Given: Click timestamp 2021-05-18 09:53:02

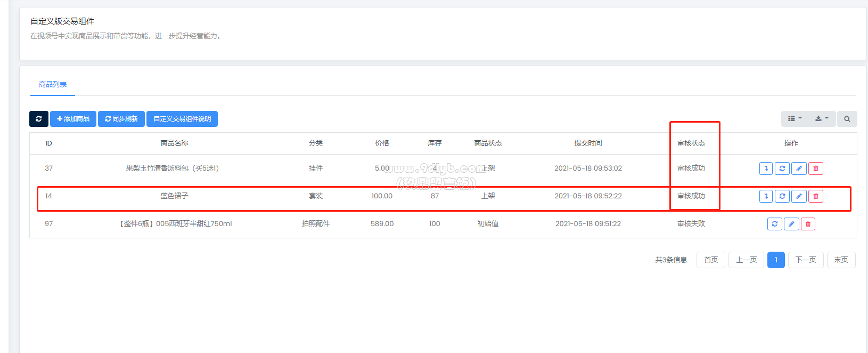Looking at the screenshot, I should click(x=588, y=168).
